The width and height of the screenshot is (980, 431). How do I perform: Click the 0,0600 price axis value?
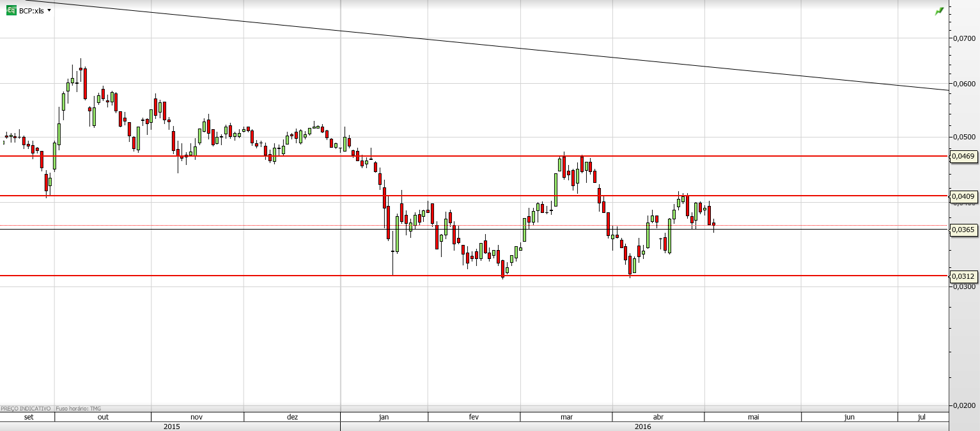pyautogui.click(x=964, y=84)
